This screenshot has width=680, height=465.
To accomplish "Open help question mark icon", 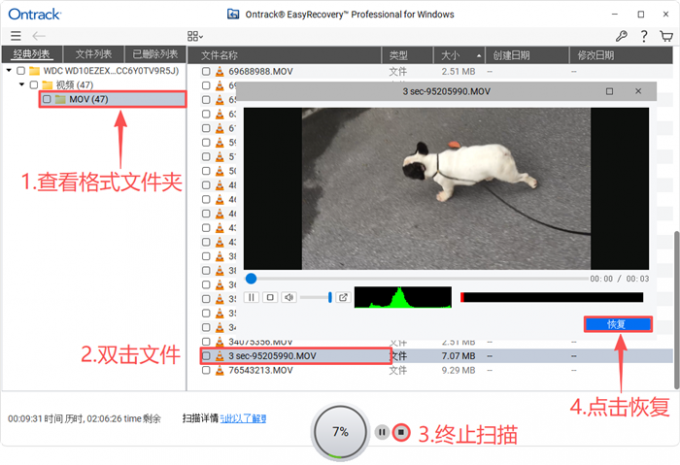I will click(644, 36).
